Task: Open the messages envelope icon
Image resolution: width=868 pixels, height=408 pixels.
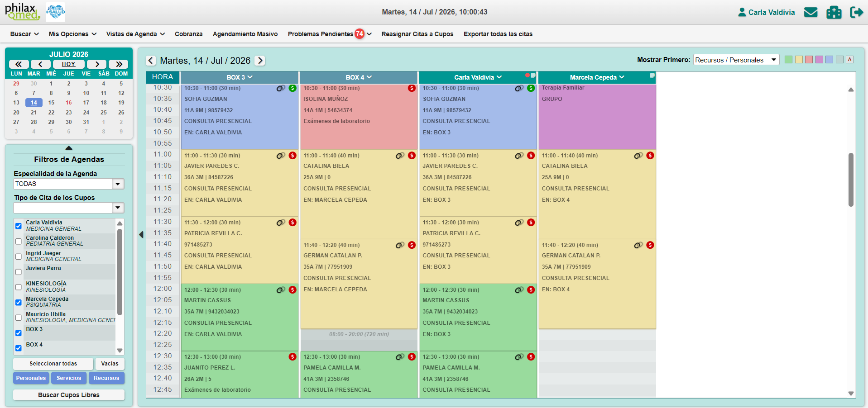Action: [x=810, y=12]
